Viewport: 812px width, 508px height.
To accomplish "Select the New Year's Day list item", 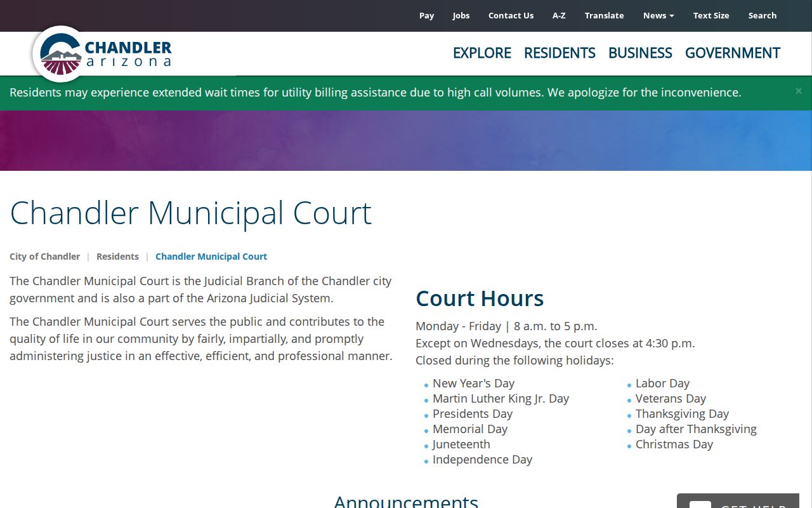I will coord(473,384).
